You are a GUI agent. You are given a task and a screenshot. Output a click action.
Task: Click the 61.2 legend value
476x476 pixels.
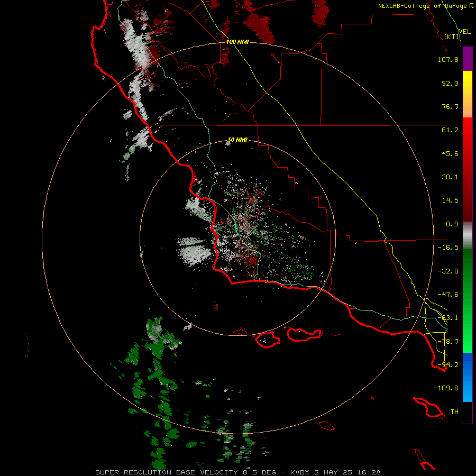click(450, 130)
